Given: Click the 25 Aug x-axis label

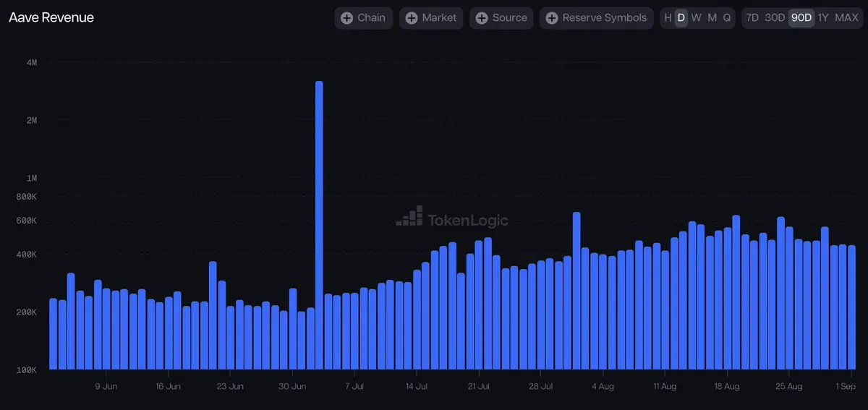Looking at the screenshot, I should [x=788, y=386].
